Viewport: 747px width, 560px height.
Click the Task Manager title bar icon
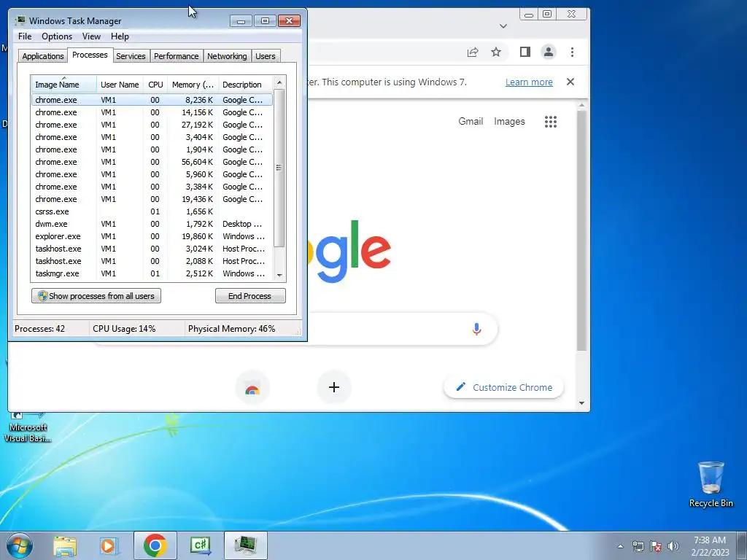click(20, 20)
